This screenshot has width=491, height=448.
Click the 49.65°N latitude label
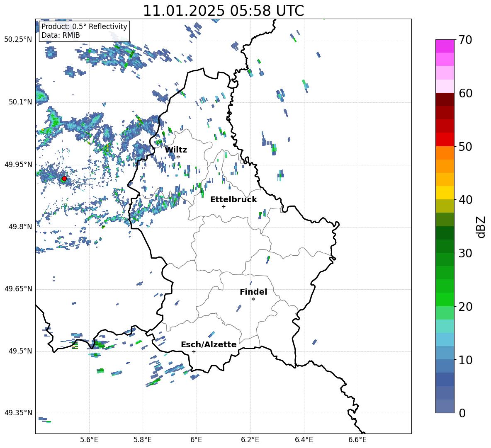click(x=18, y=289)
